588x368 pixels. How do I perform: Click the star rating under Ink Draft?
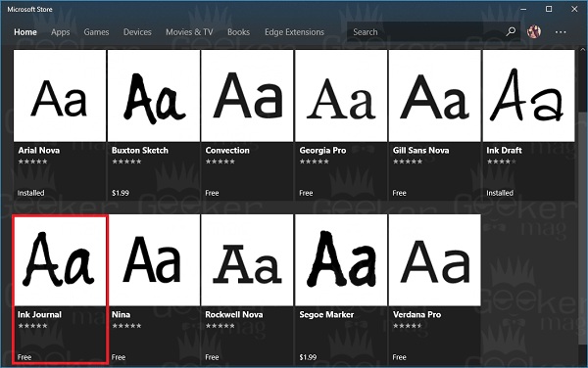(502, 161)
